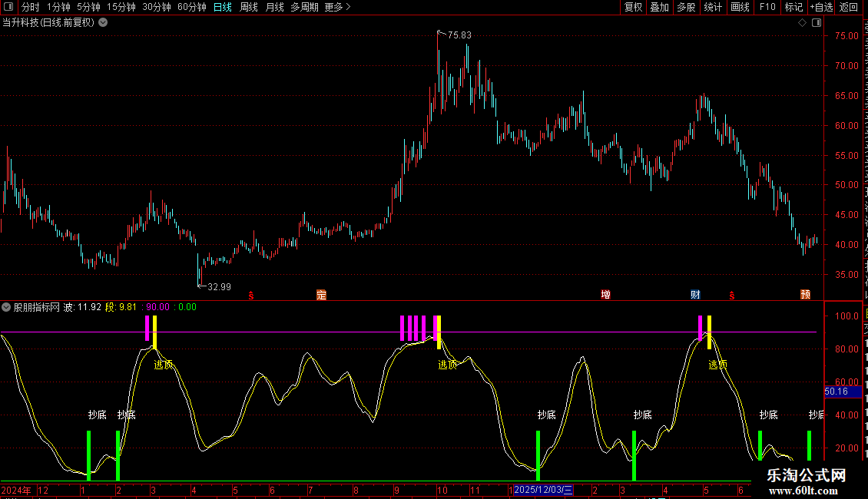Toggle the right side panel icon
868x499 pixels.
point(817,23)
